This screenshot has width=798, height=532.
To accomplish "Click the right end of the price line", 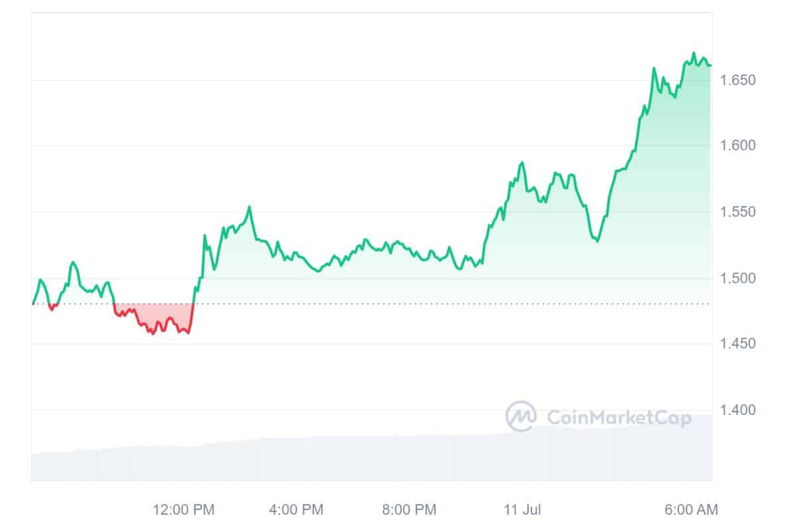I will tap(710, 65).
